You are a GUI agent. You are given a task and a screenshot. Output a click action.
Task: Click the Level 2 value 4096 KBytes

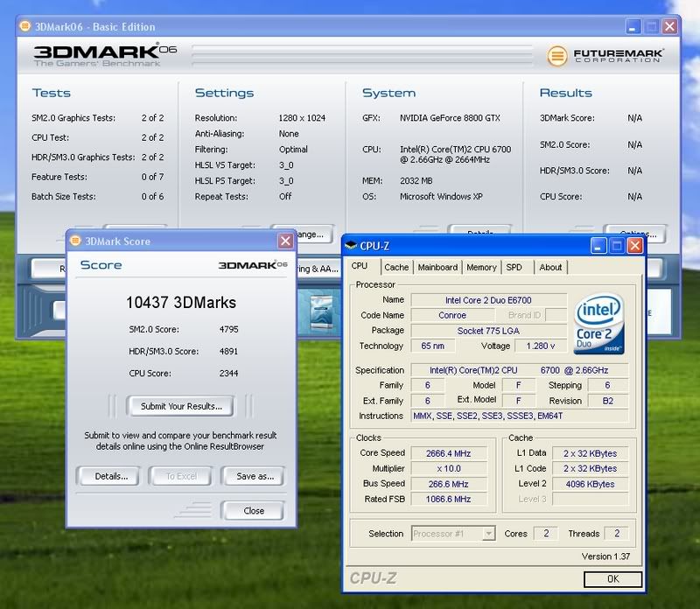(590, 484)
